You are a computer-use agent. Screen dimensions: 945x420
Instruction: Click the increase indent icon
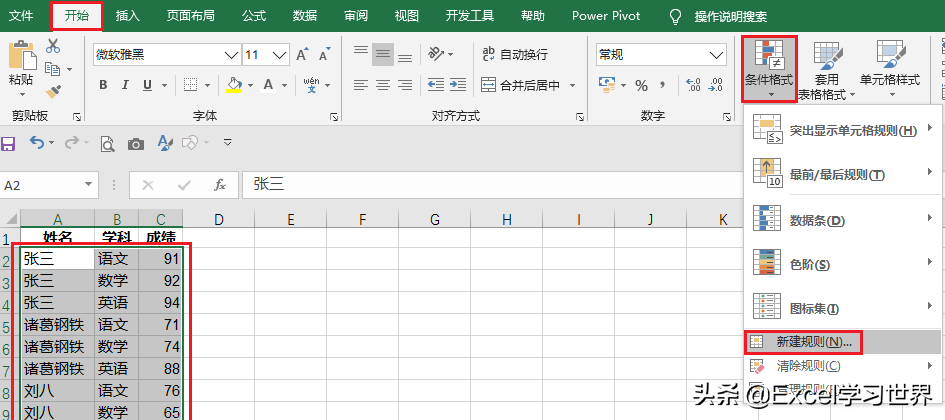pos(458,85)
